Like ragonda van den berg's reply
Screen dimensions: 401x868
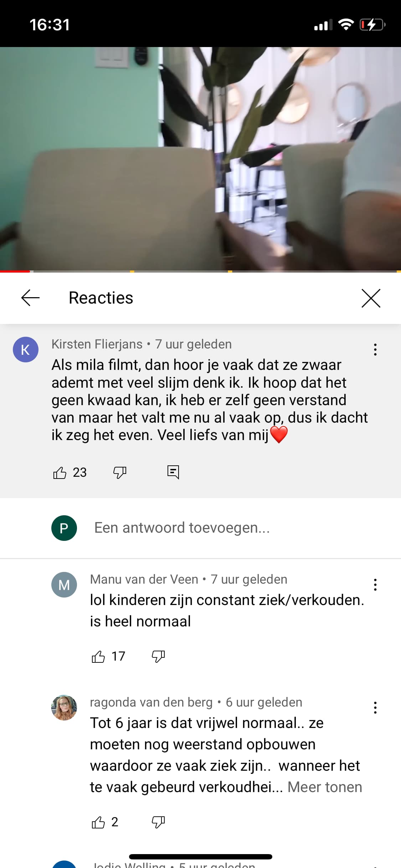click(x=98, y=822)
